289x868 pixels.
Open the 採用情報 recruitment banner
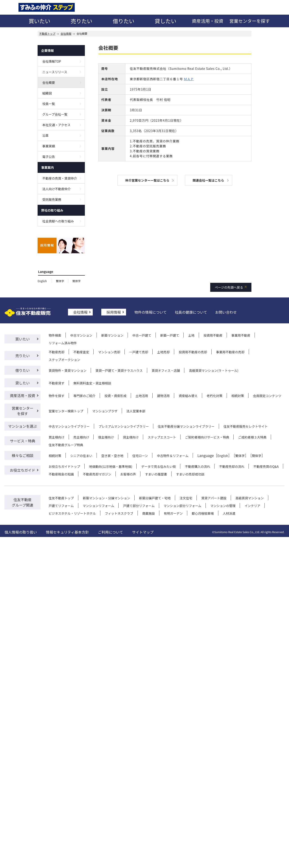(61, 245)
